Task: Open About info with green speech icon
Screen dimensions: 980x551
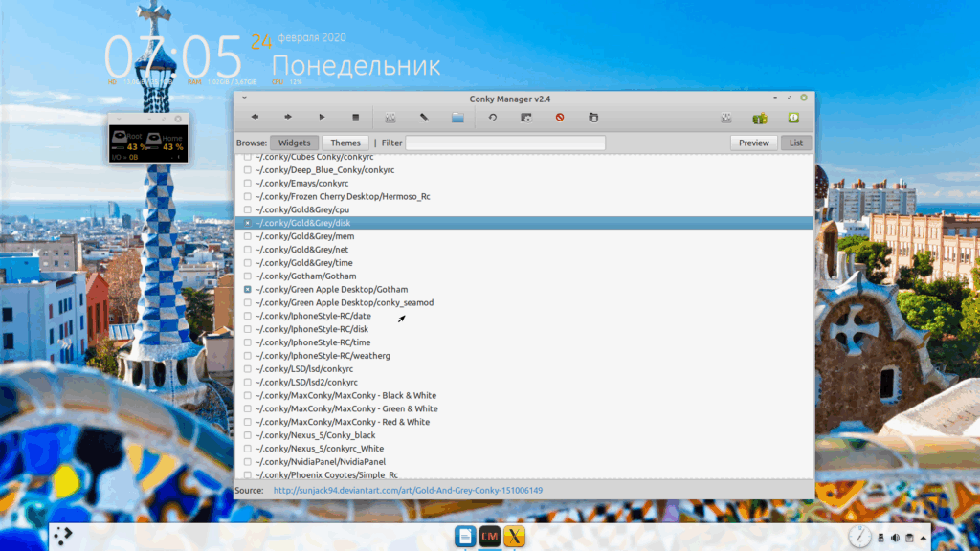Action: (x=793, y=118)
